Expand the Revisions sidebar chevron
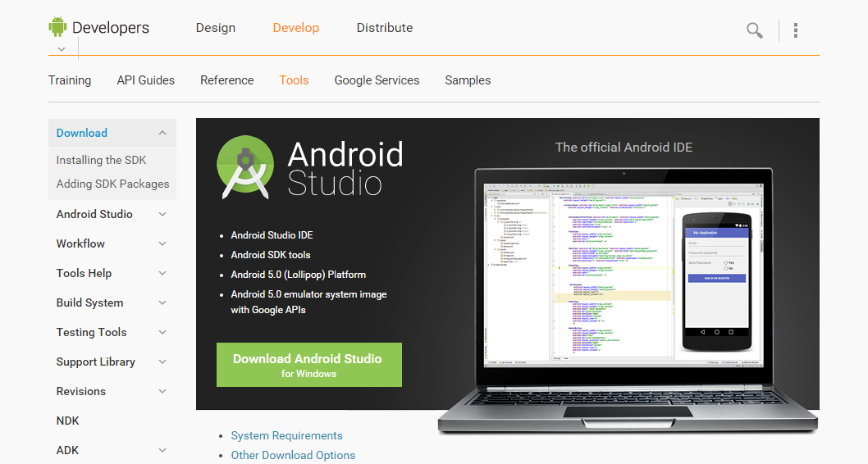Image resolution: width=868 pixels, height=464 pixels. (162, 392)
